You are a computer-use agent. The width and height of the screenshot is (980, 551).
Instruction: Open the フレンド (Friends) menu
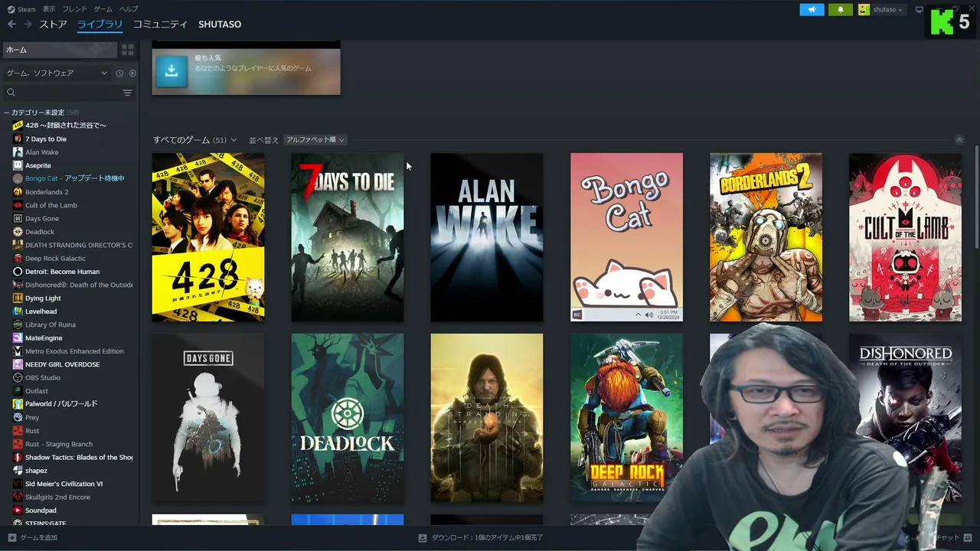click(74, 9)
